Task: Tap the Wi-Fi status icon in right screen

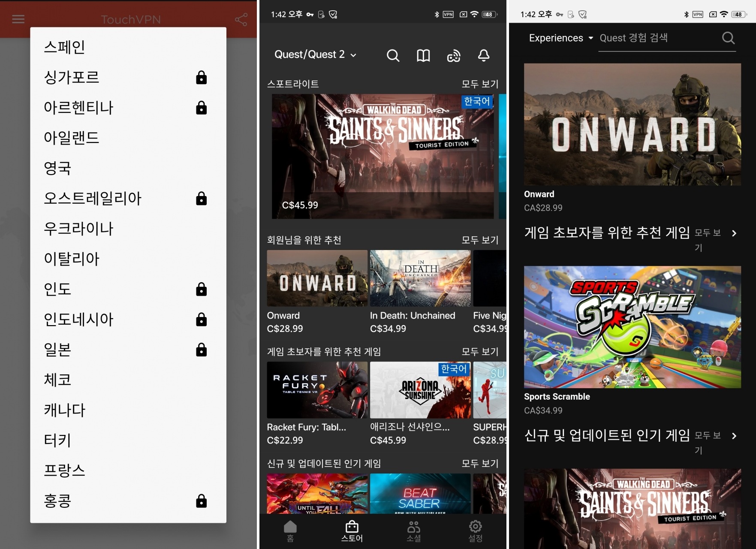Action: (x=724, y=14)
